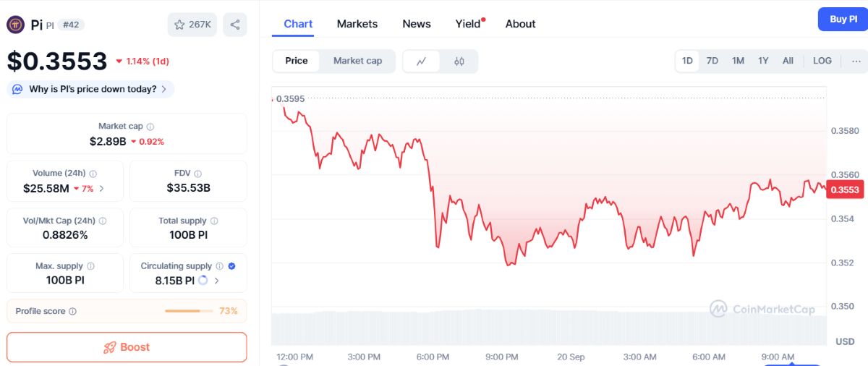Open the share icon button
Image resolution: width=868 pixels, height=366 pixels.
pos(235,25)
